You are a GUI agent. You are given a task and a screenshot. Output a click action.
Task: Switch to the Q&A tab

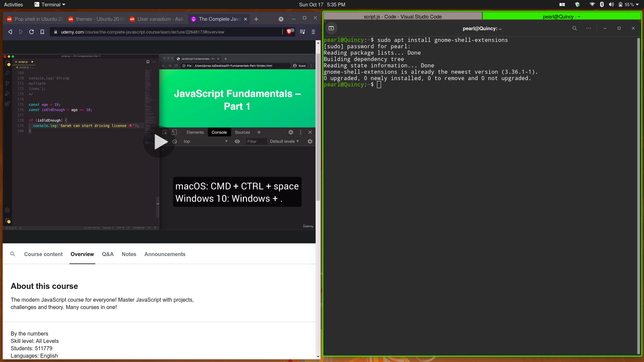pyautogui.click(x=108, y=254)
